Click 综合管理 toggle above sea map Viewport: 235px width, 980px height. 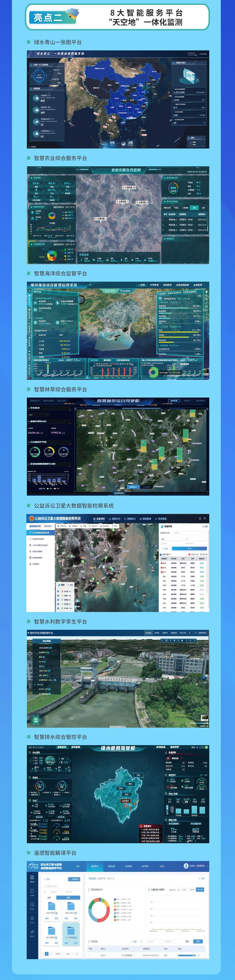click(110, 291)
